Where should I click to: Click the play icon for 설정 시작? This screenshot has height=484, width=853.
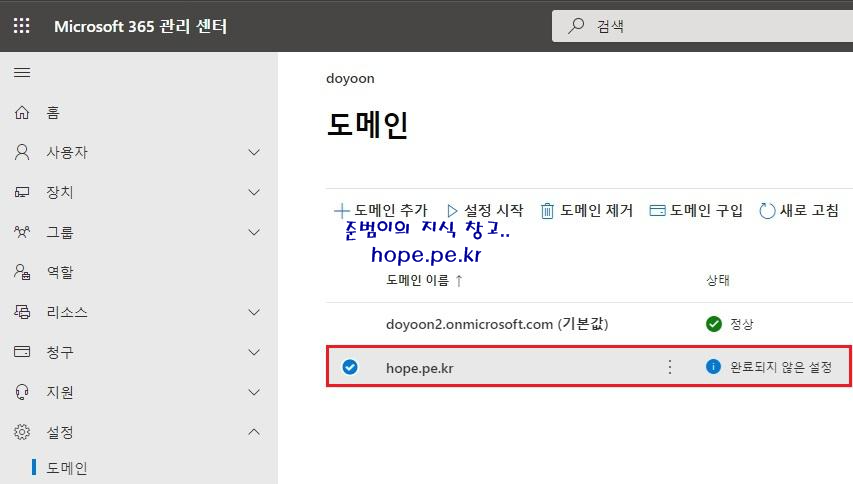tap(452, 210)
